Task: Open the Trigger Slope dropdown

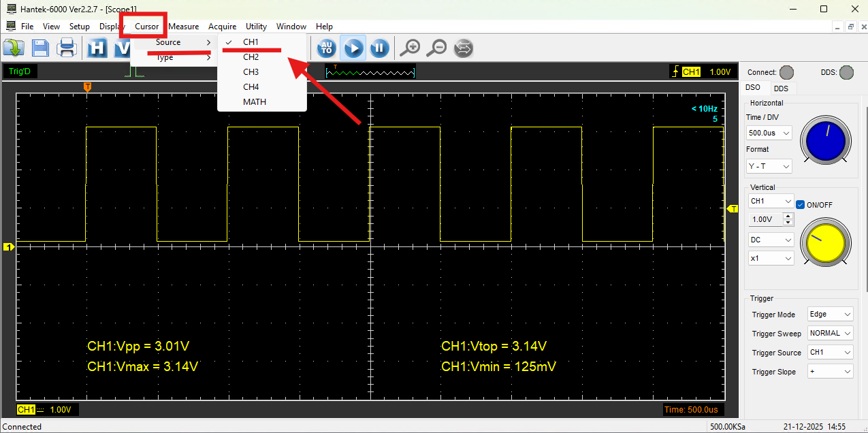Action: [831, 371]
